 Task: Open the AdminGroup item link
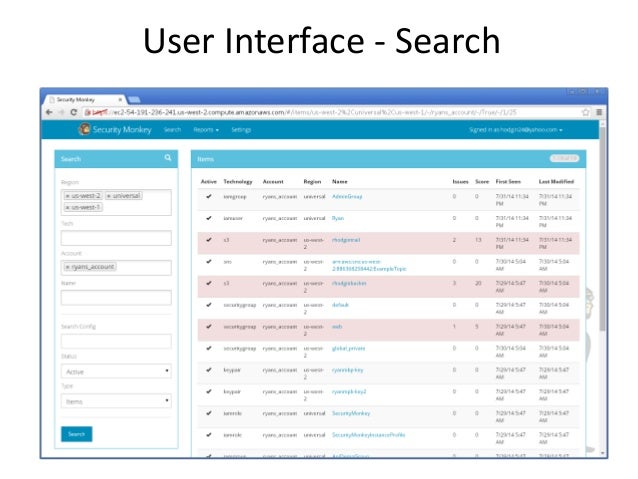pos(347,196)
